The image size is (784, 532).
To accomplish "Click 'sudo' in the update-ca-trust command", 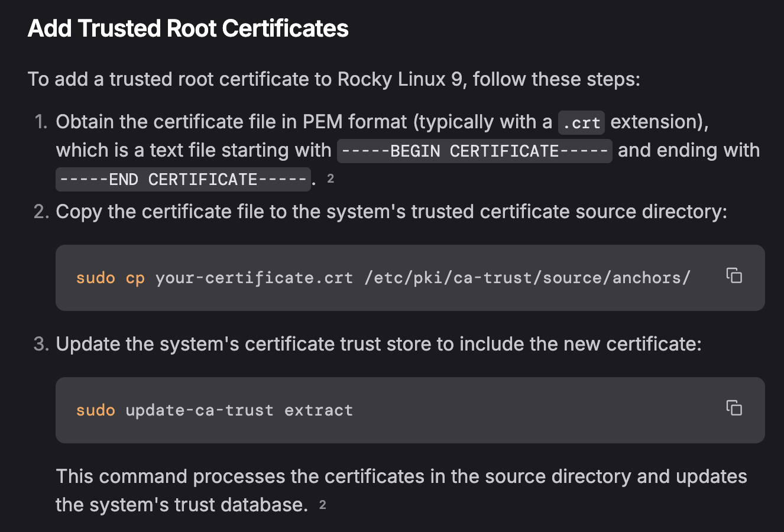I will (95, 410).
